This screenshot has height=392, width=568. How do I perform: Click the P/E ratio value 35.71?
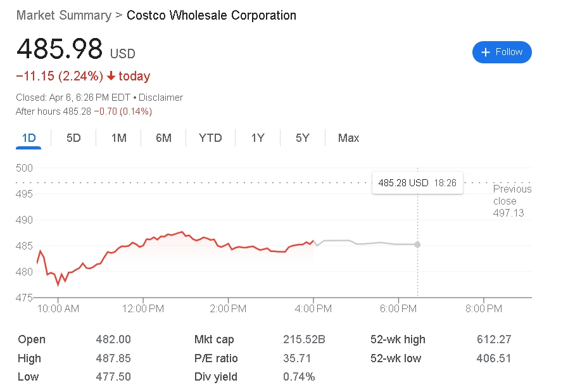point(297,358)
